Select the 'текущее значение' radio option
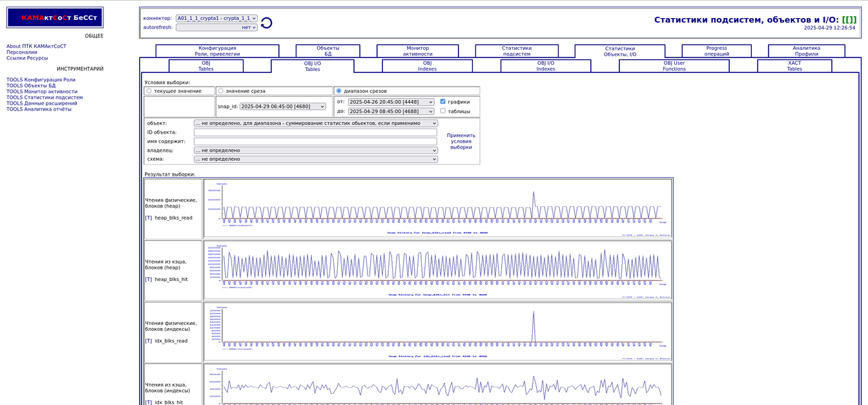The height and width of the screenshot is (405, 868). point(149,91)
